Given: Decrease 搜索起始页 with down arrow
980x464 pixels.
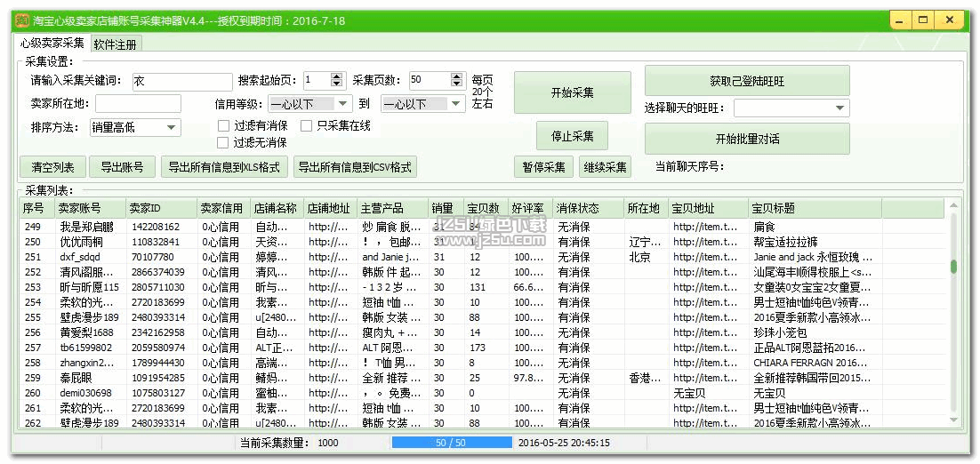Looking at the screenshot, I should 337,84.
